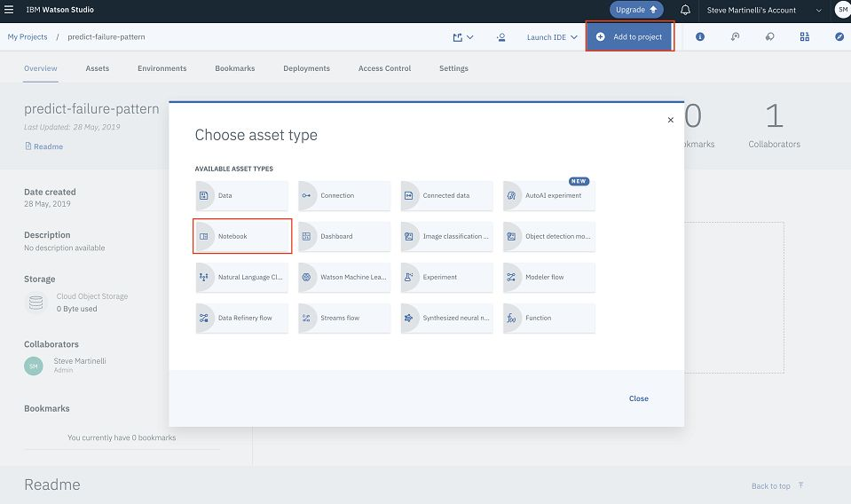Viewport: 851px width, 504px height.
Task: Open the Readme link
Action: tap(44, 146)
